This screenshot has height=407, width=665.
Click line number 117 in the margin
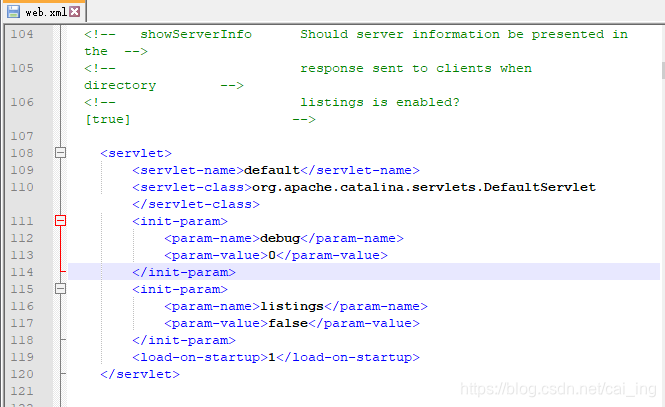(22, 323)
